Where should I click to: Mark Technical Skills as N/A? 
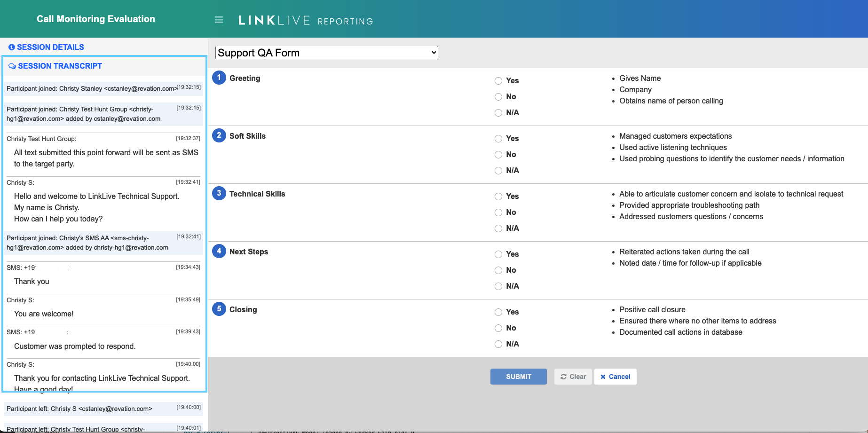(498, 228)
